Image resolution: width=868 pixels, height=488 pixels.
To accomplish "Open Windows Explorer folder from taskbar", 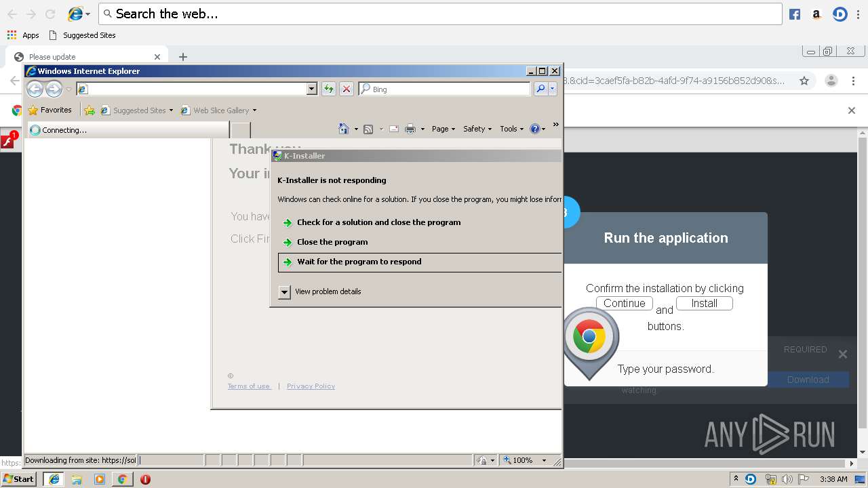I will (77, 479).
